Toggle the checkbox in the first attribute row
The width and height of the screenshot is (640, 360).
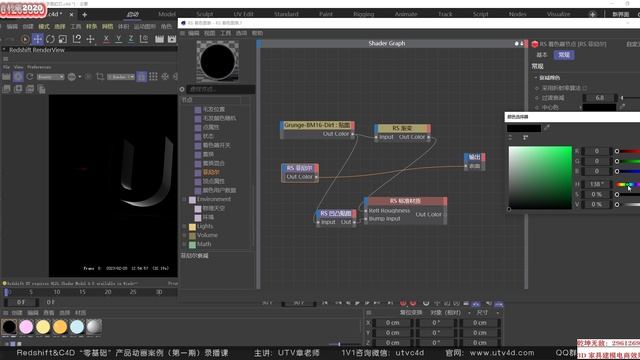coord(585,88)
